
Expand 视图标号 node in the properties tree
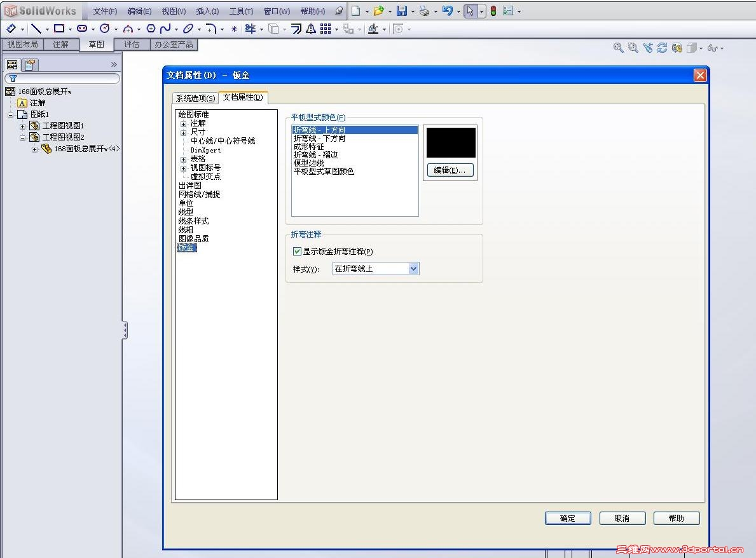tap(183, 168)
